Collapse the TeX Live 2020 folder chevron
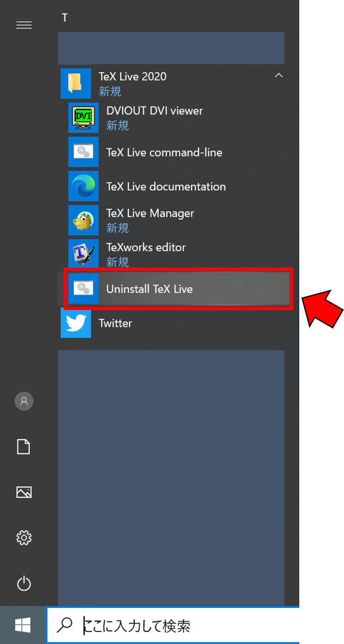 tap(279, 76)
